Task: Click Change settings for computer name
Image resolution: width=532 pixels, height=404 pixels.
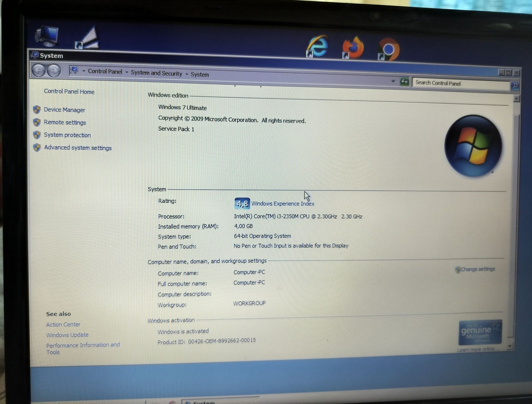Action: (478, 269)
